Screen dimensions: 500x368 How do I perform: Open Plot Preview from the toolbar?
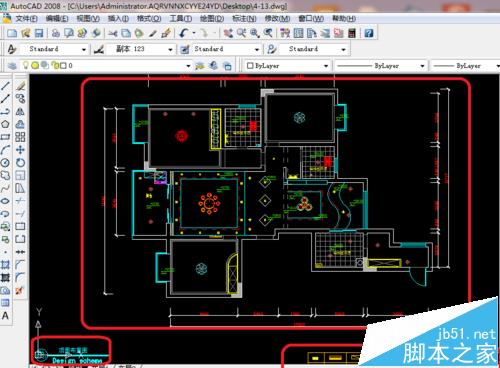69,33
